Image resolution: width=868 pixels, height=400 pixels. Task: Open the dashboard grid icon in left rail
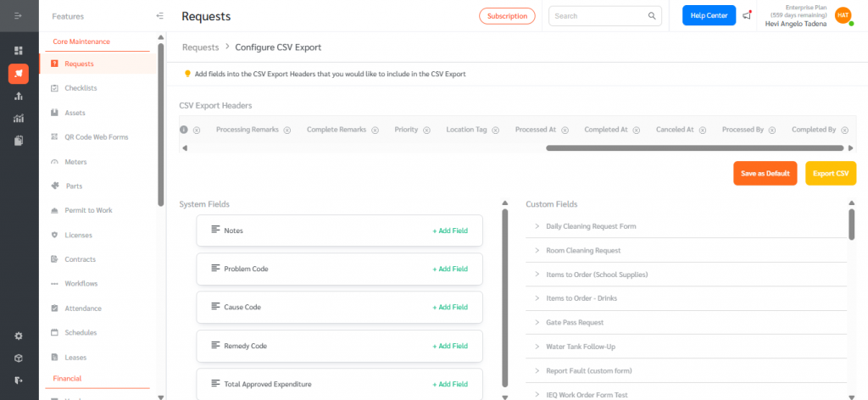point(19,51)
